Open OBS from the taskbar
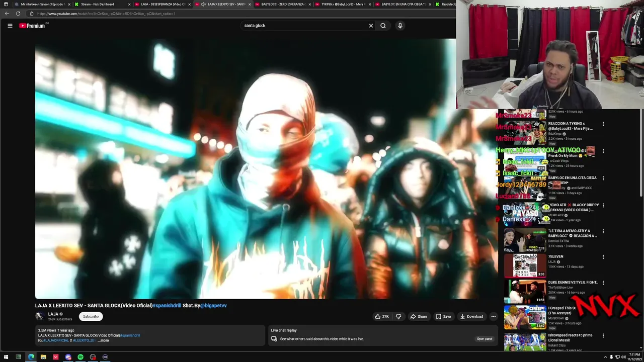This screenshot has height=362, width=644. click(93, 357)
